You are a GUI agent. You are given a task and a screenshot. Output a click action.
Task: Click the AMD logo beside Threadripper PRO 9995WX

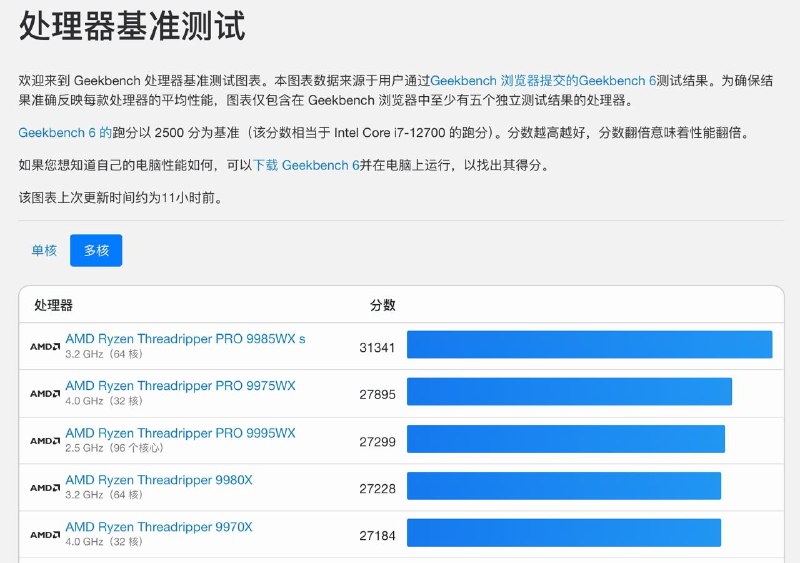(45, 441)
